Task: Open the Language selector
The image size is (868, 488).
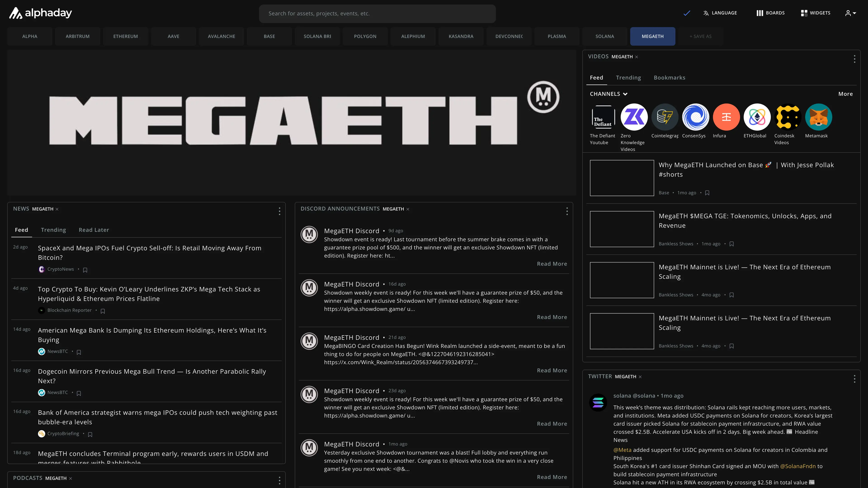Action: click(x=720, y=13)
